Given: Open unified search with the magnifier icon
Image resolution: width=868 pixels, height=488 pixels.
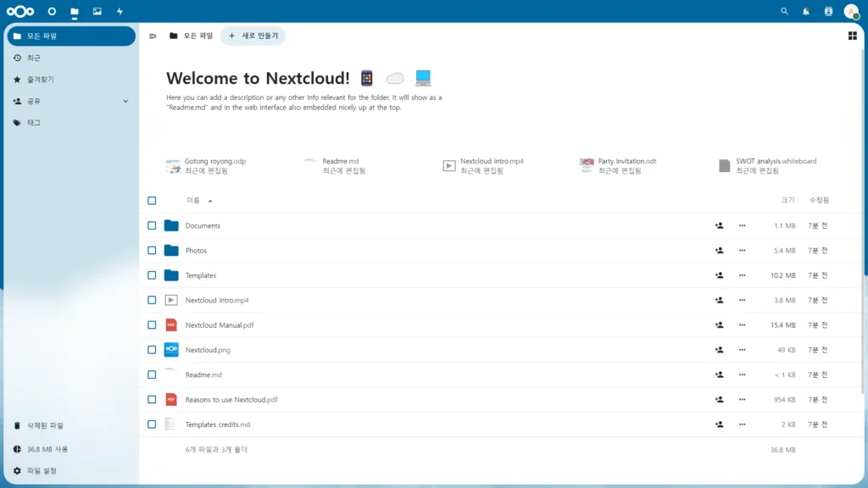Looking at the screenshot, I should (784, 11).
